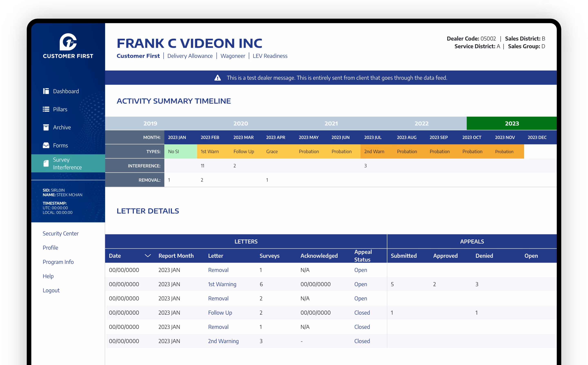Open the Delivery Allowance tab
Viewport: 588px width, 365px height.
(190, 56)
